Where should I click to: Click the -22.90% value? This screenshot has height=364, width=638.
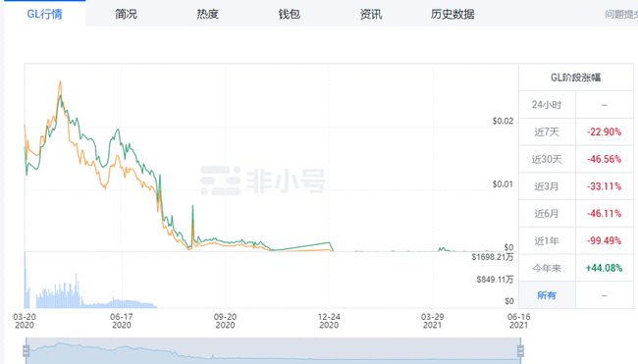604,132
